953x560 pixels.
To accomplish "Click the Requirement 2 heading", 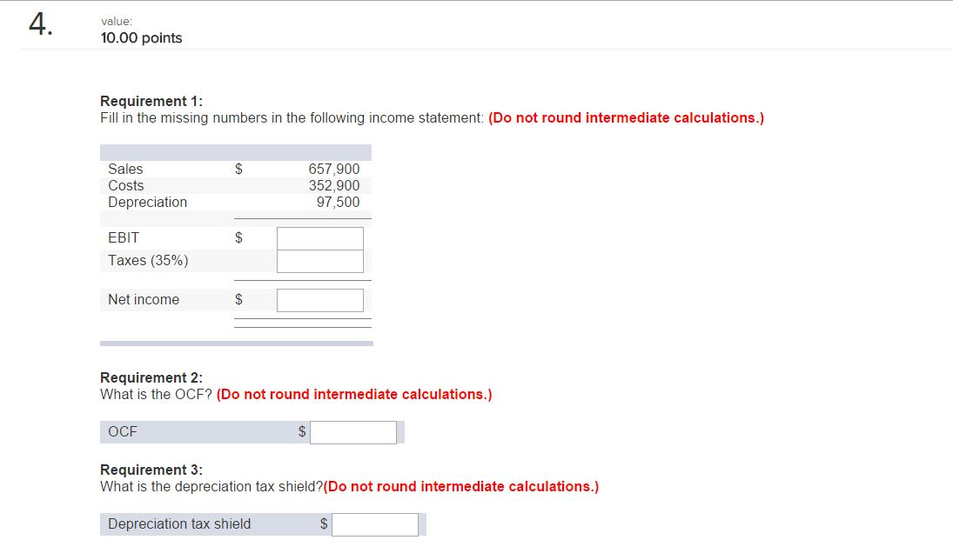I will pos(151,377).
